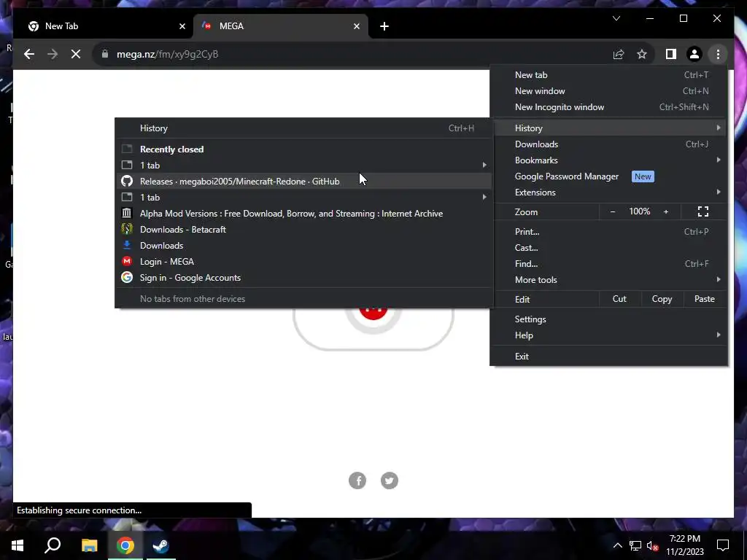Open the Windows Start menu
The width and height of the screenshot is (747, 560).
coord(18,545)
